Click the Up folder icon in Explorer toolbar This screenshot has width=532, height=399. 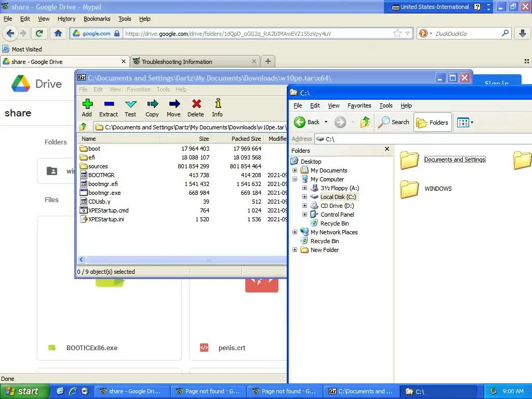(x=365, y=122)
